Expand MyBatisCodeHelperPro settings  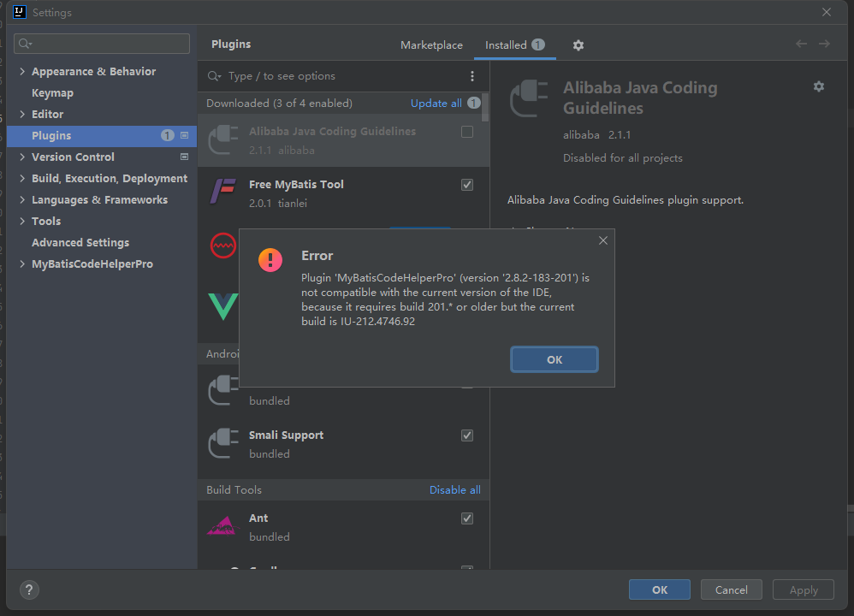tap(22, 264)
